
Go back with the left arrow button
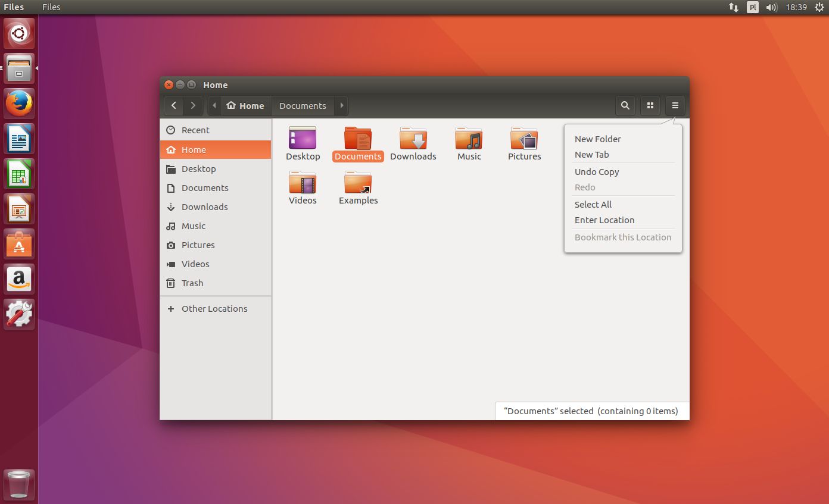pyautogui.click(x=174, y=106)
